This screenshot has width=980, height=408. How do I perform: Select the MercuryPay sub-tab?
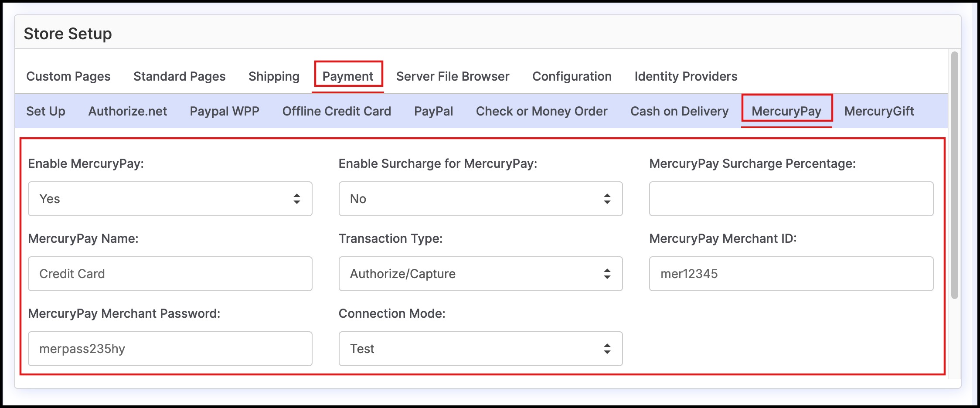click(x=786, y=111)
